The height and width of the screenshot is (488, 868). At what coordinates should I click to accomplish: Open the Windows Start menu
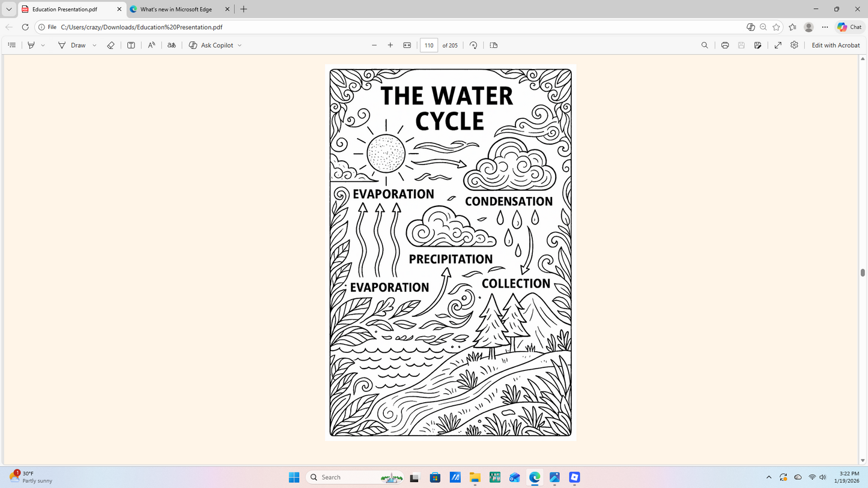tap(294, 477)
